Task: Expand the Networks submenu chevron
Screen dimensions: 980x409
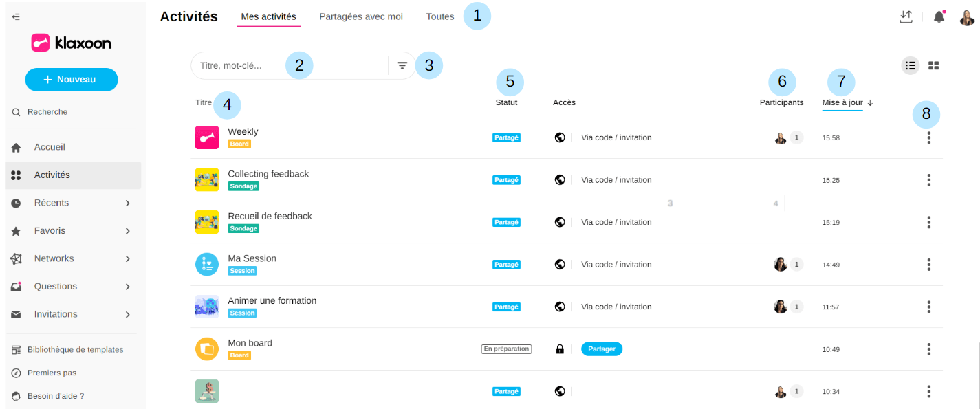Action: coord(128,258)
